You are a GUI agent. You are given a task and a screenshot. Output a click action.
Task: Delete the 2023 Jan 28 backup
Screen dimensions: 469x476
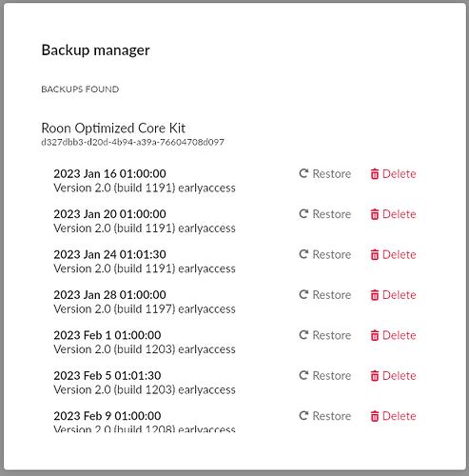pos(393,295)
